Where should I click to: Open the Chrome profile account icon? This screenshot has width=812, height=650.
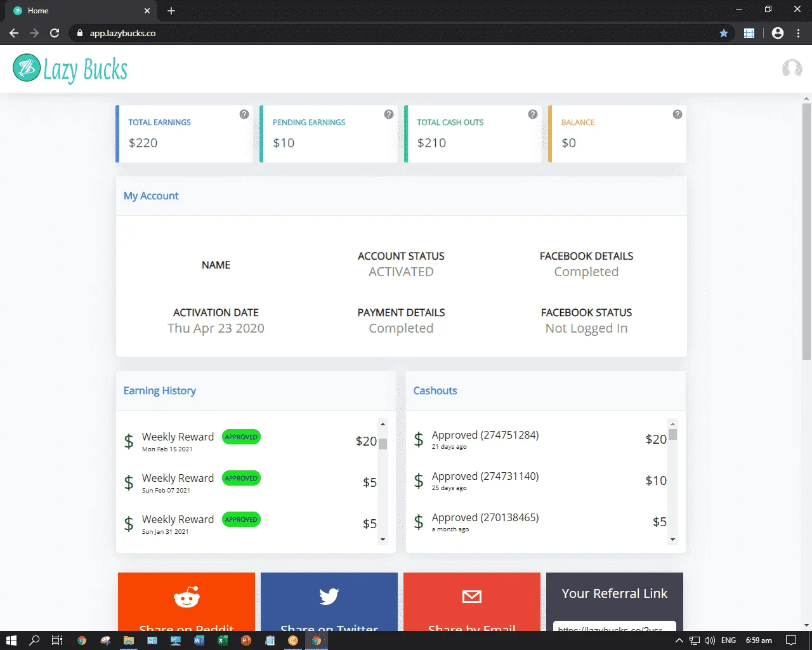778,33
